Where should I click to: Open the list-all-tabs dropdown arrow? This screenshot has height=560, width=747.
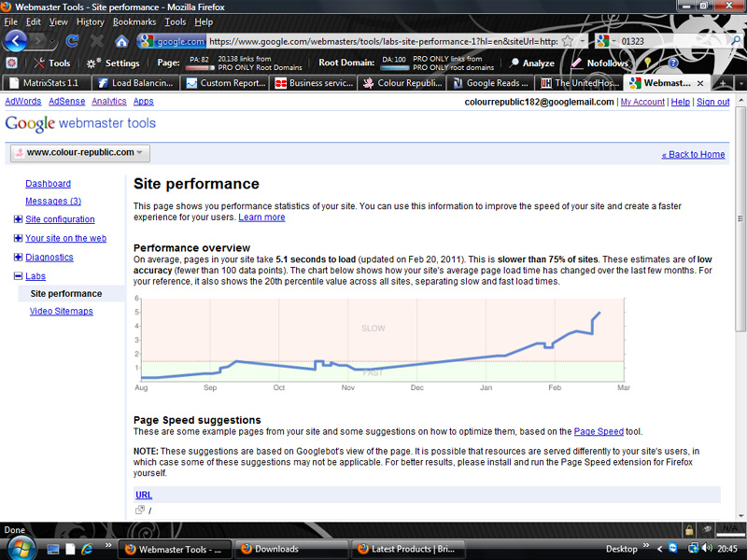click(x=740, y=83)
